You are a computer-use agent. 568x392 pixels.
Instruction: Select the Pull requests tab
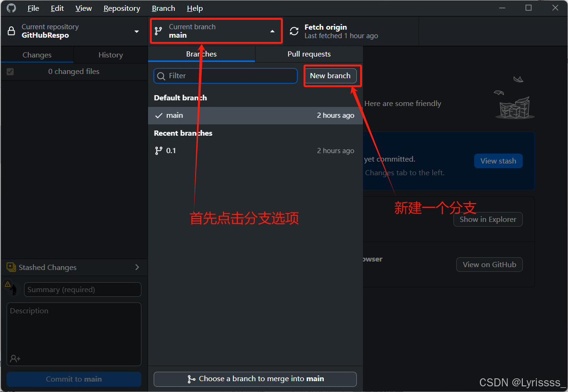tap(309, 54)
